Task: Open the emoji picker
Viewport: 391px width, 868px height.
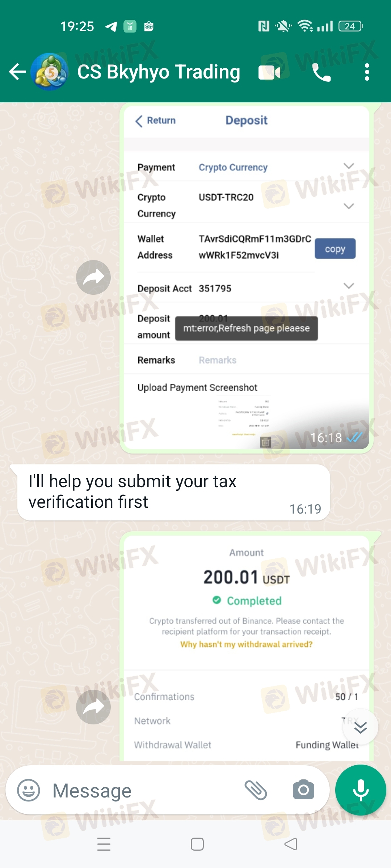Action: (x=29, y=790)
